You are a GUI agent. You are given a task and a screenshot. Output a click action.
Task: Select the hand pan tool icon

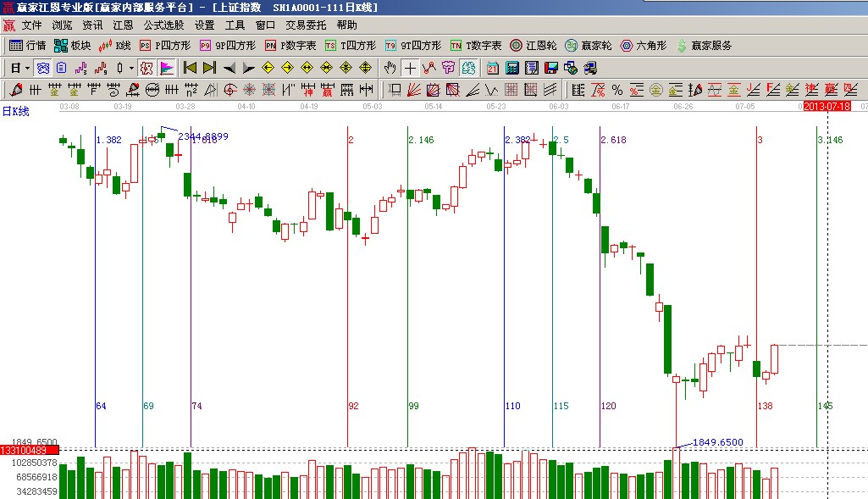390,68
